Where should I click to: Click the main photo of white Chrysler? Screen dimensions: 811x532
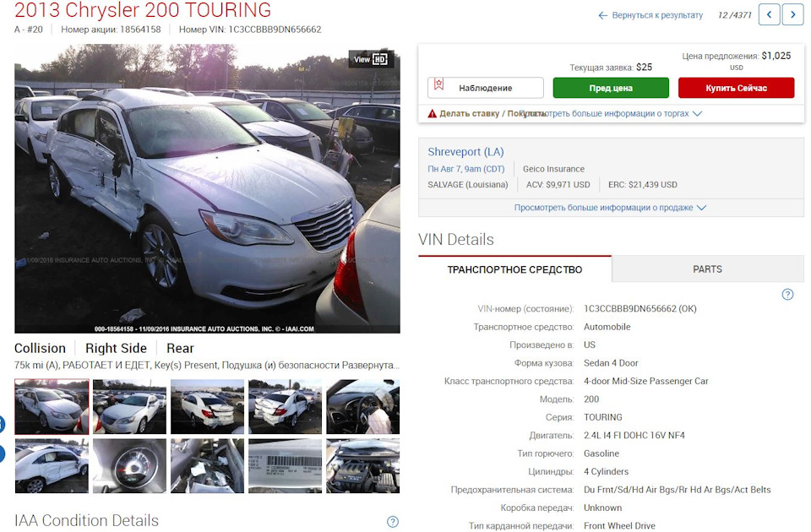207,188
